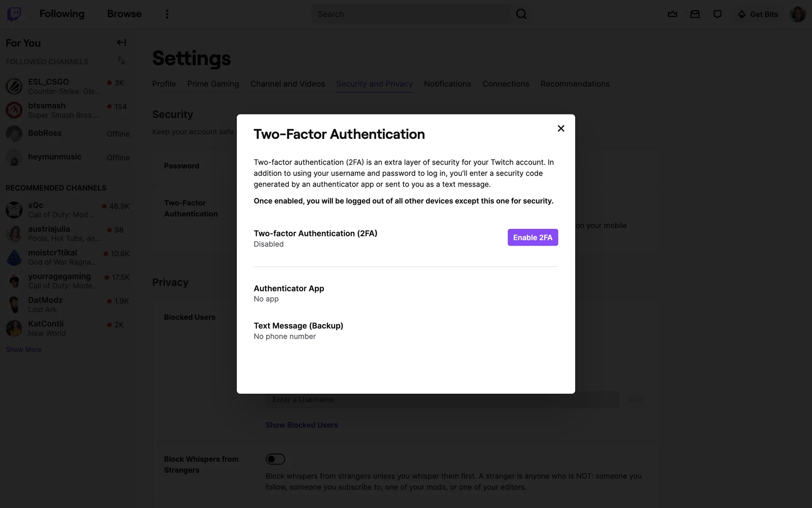Toggle Block Whispers from Strangers switch

tap(275, 459)
